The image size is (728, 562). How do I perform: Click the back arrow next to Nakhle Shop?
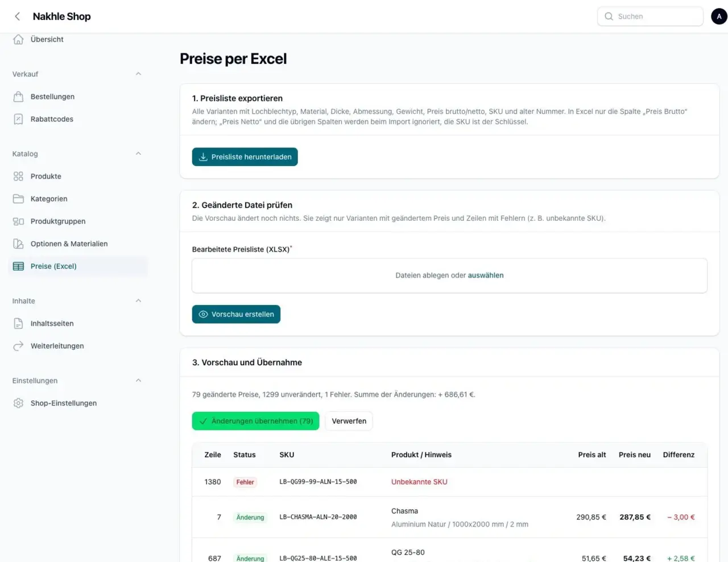pos(18,16)
